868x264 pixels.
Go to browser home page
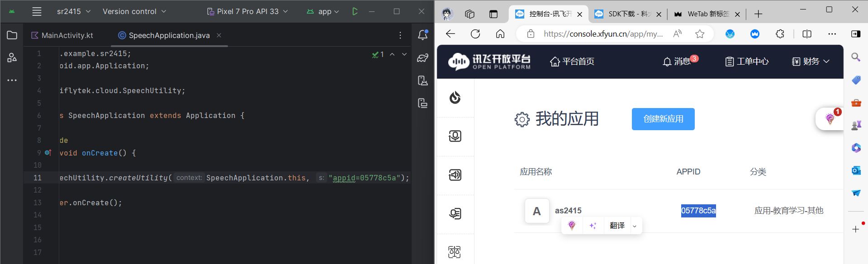(x=500, y=34)
